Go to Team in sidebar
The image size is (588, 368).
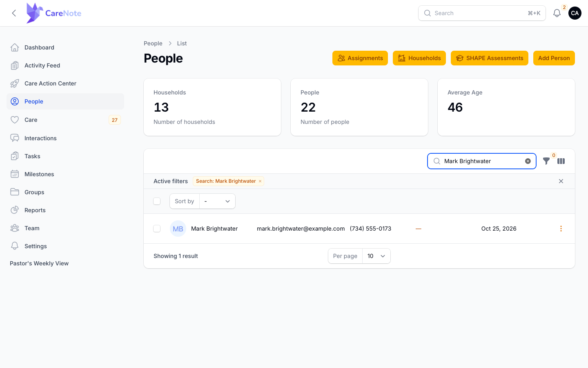[x=65, y=228]
